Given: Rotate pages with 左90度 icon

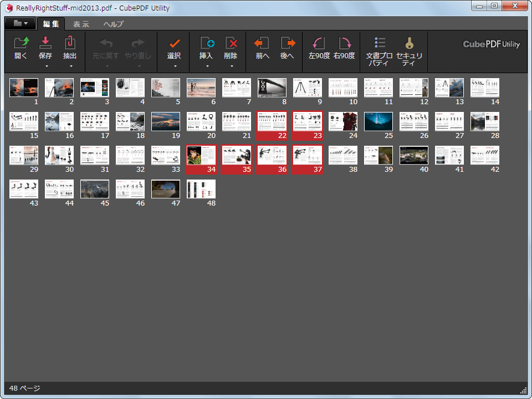Looking at the screenshot, I should [319, 43].
